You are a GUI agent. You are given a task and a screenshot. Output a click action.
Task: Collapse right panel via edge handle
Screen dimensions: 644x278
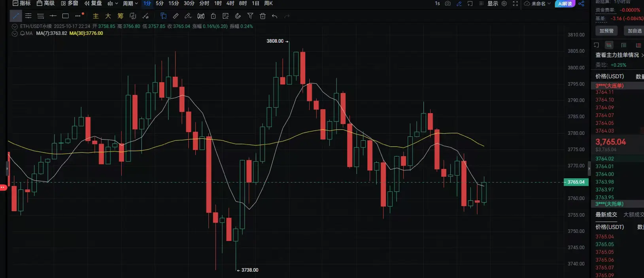coord(589,169)
